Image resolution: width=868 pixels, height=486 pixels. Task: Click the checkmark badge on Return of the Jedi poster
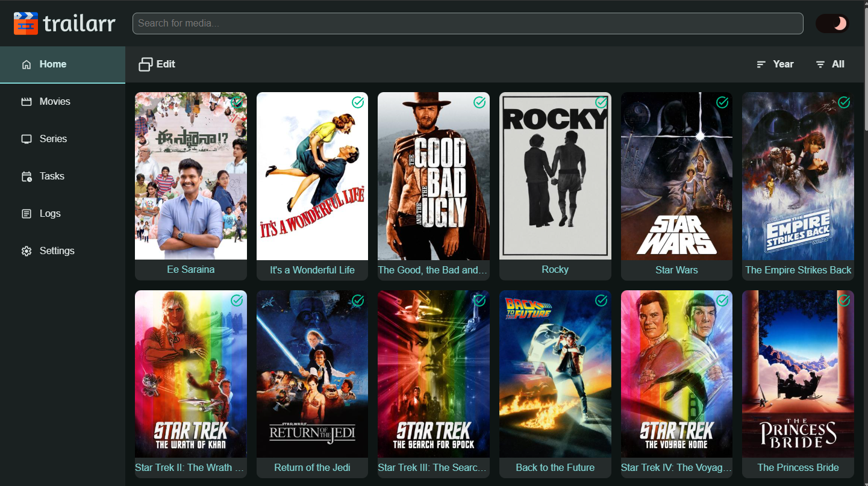coord(358,301)
